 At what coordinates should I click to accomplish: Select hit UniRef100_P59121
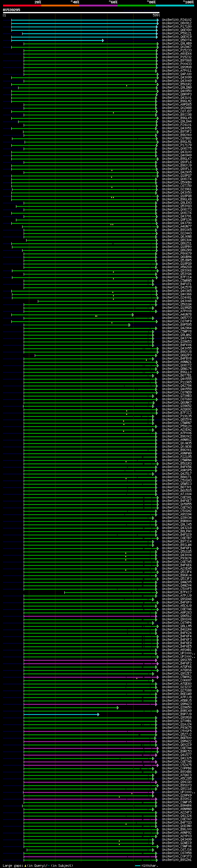click(177, 33)
